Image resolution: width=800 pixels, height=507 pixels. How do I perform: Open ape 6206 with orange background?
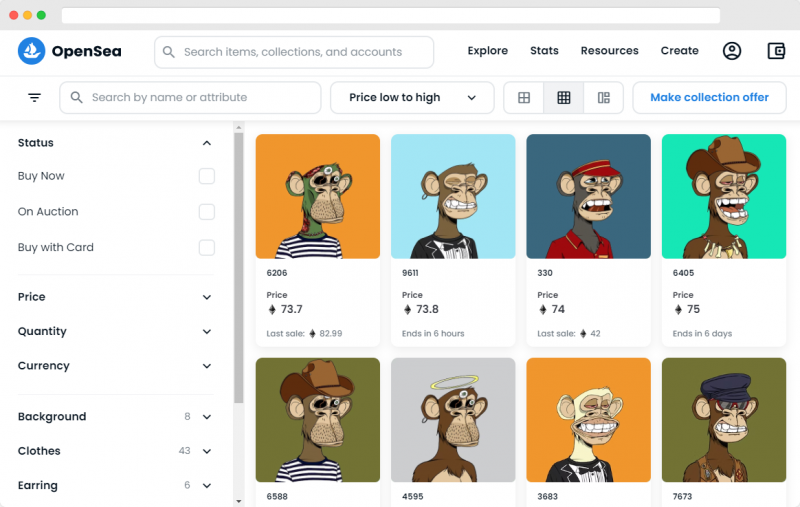318,196
